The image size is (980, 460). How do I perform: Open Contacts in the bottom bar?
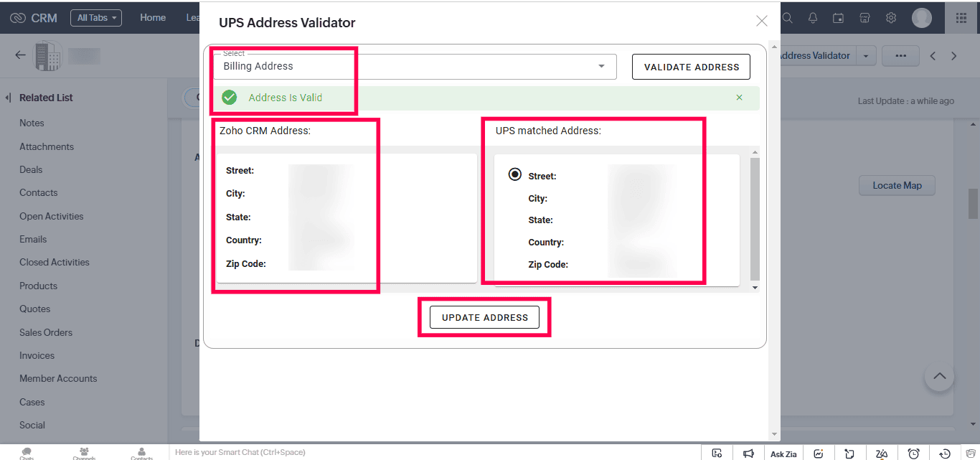coord(141,453)
